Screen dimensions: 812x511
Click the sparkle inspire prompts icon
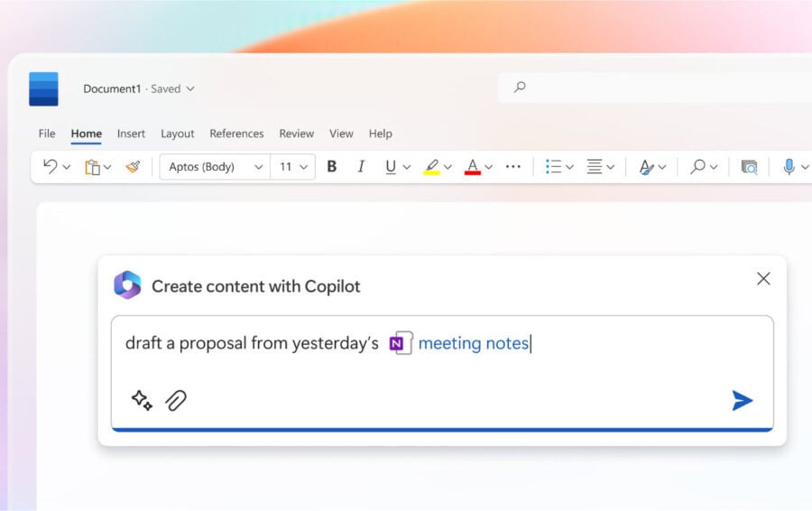point(142,400)
